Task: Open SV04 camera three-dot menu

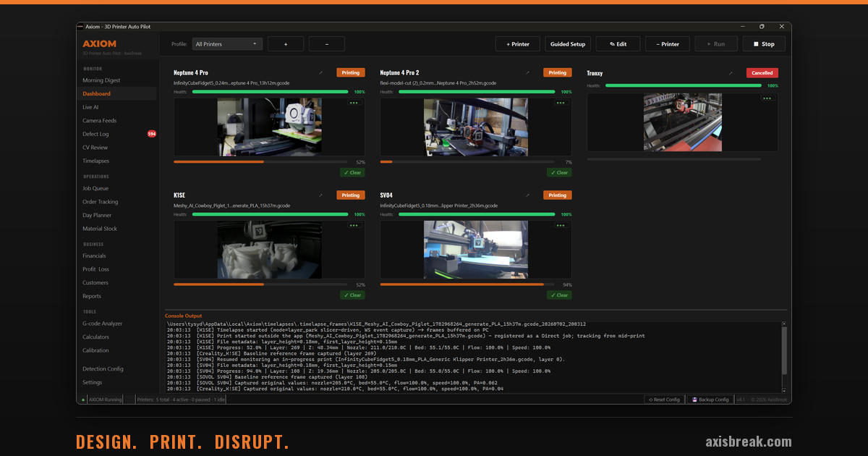Action: coord(560,225)
